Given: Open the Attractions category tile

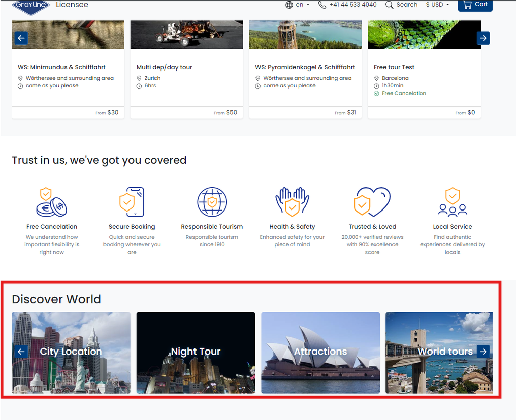Looking at the screenshot, I should coord(320,353).
